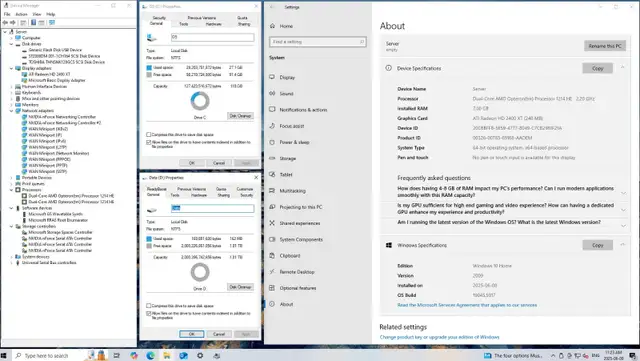Open System Components in Settings sidebar
Screen dimensions: 640x361
pos(301,239)
